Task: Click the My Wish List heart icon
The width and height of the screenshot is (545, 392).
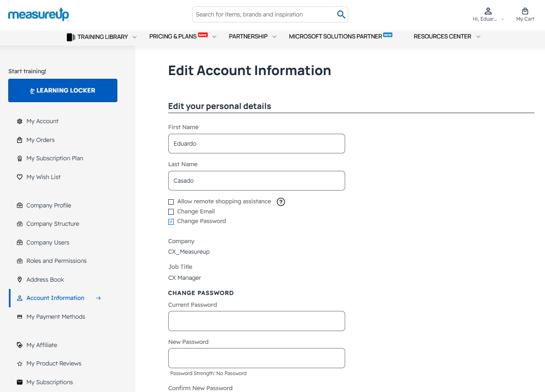Action: pyautogui.click(x=20, y=177)
